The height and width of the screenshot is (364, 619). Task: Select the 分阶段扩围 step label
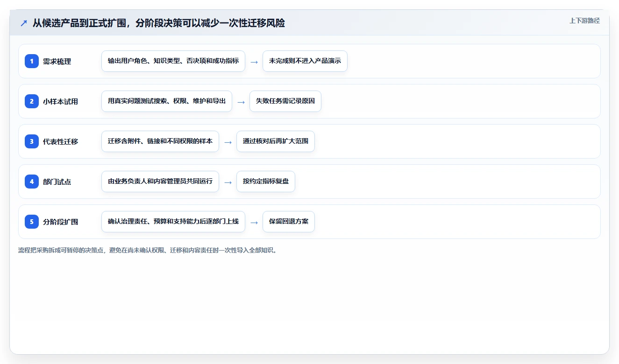(x=60, y=222)
